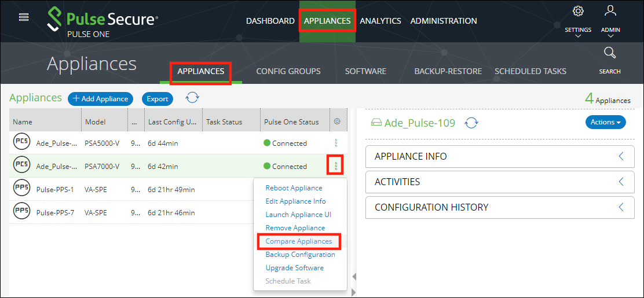644x298 pixels.
Task: Sort by the Last Config U... column header
Action: (x=173, y=122)
